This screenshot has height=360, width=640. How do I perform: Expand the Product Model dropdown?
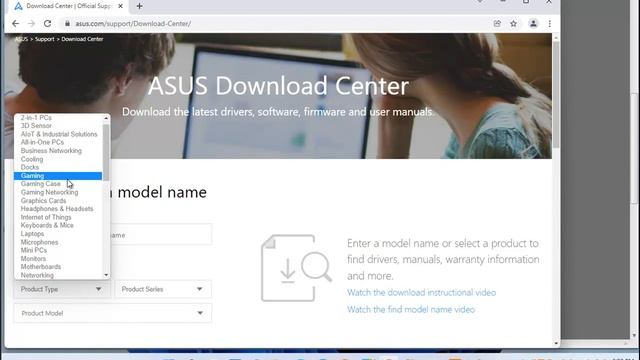click(113, 313)
